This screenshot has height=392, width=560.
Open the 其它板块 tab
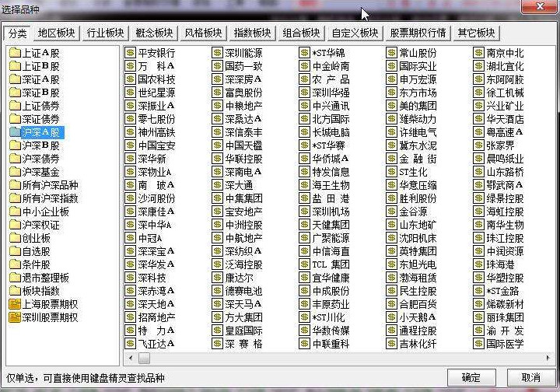pyautogui.click(x=477, y=33)
